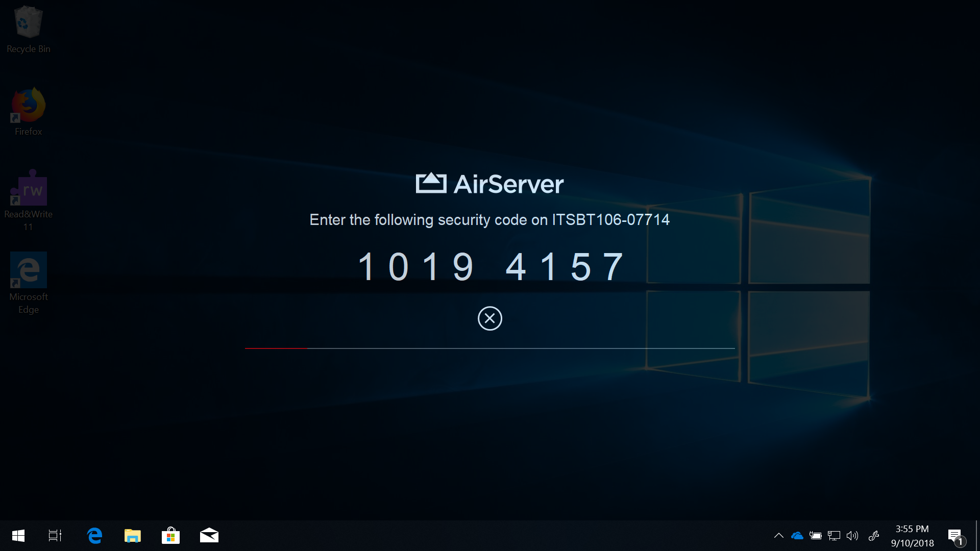980x551 pixels.
Task: Check the battery status tray icon
Action: (x=816, y=536)
